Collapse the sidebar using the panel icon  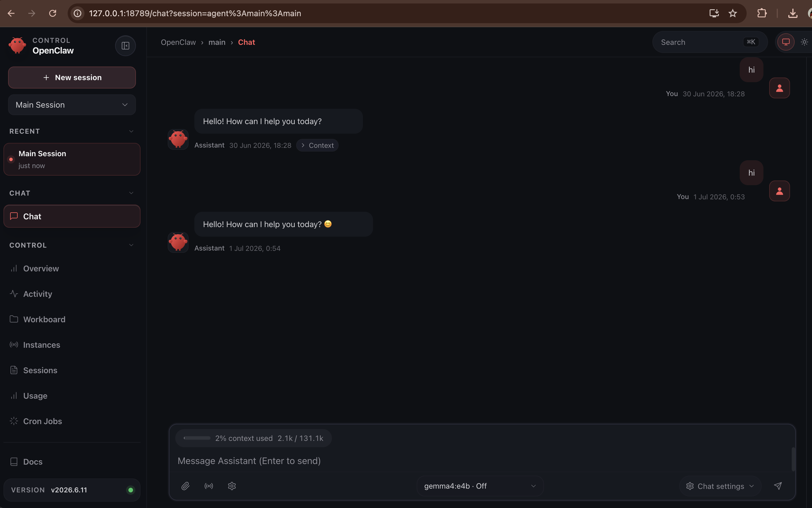point(125,46)
